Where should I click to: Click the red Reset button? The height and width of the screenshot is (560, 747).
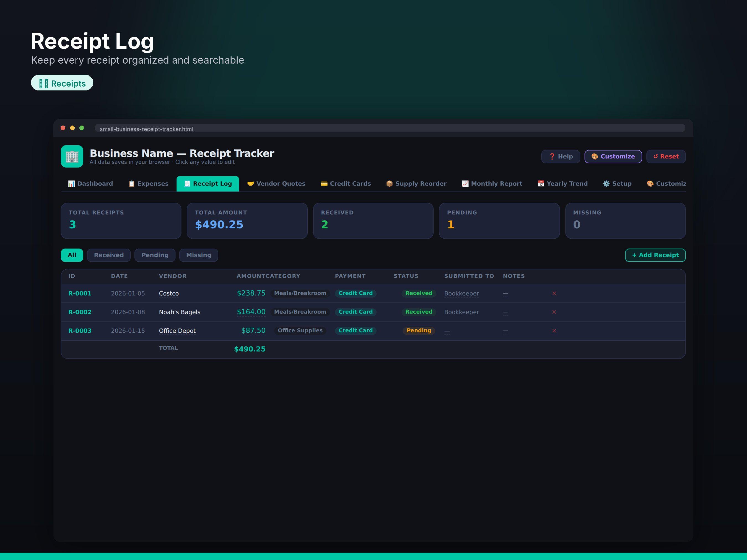pos(666,157)
